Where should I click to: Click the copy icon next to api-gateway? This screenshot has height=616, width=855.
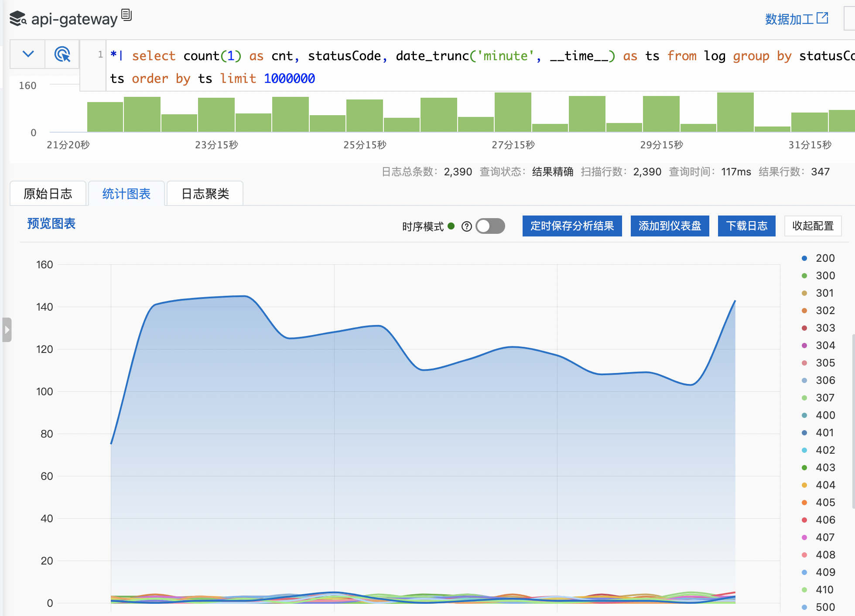click(127, 15)
